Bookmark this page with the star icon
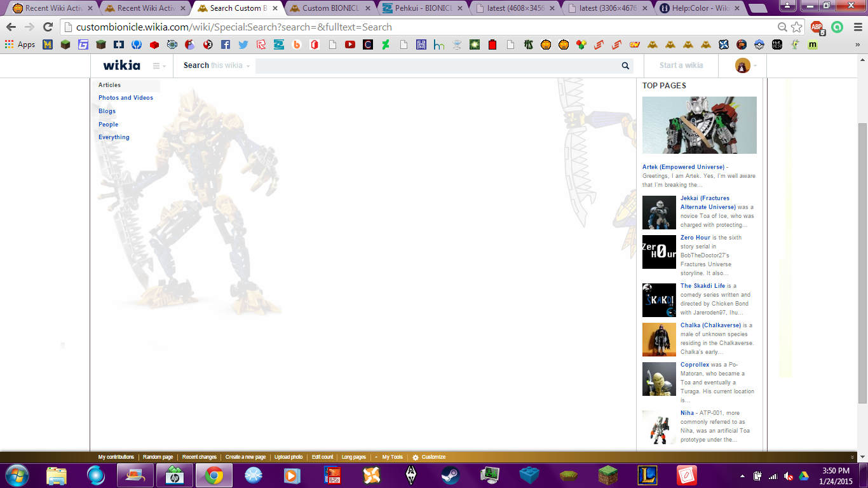Viewport: 868px width, 488px height. point(797,27)
